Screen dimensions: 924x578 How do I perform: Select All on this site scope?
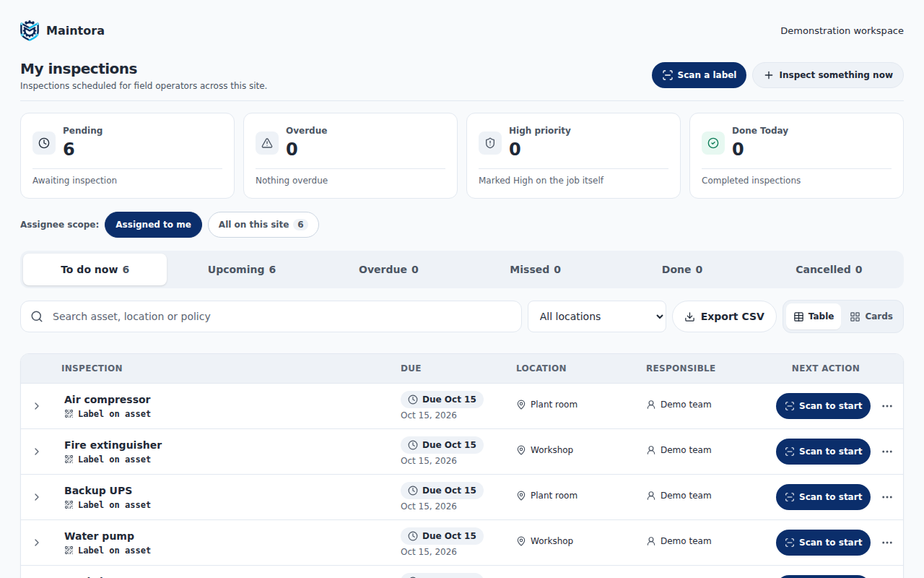click(x=263, y=225)
